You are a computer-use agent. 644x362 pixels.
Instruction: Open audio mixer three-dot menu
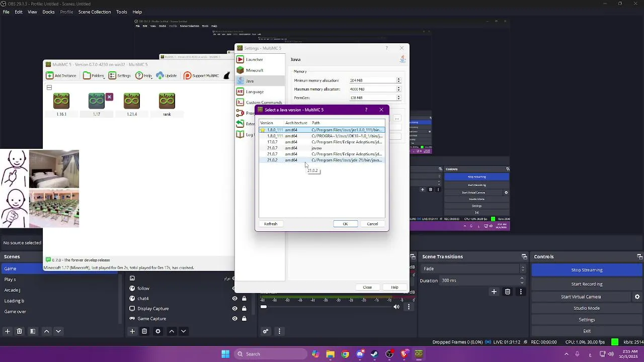[279, 331]
